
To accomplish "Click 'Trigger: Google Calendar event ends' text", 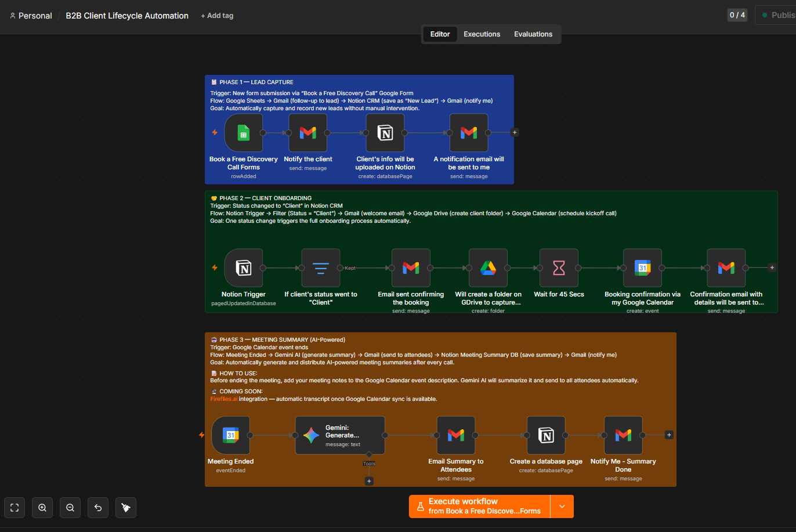I will (x=259, y=348).
